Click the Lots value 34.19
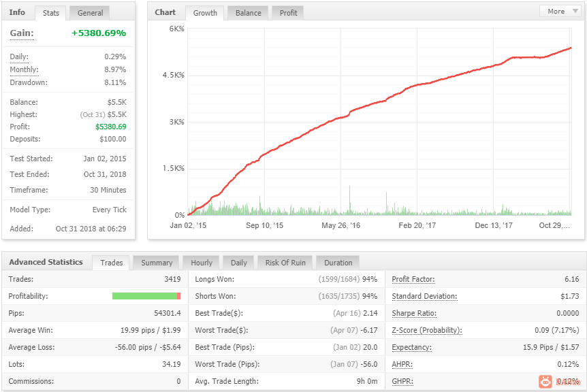Image resolution: width=587 pixels, height=392 pixels. [172, 364]
